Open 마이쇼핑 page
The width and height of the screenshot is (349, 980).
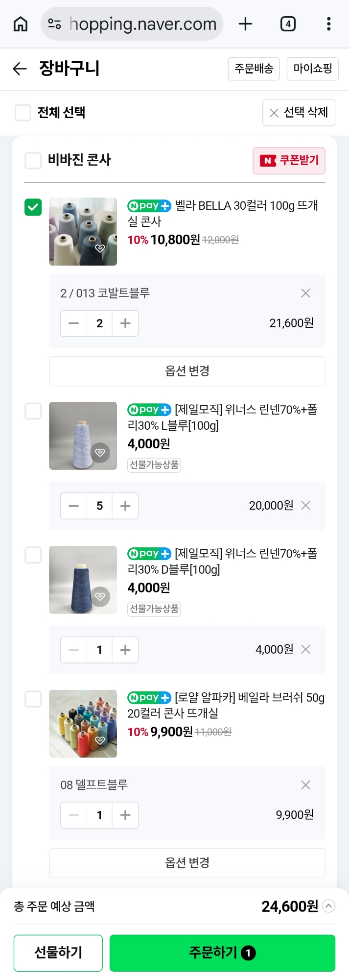[x=312, y=69]
